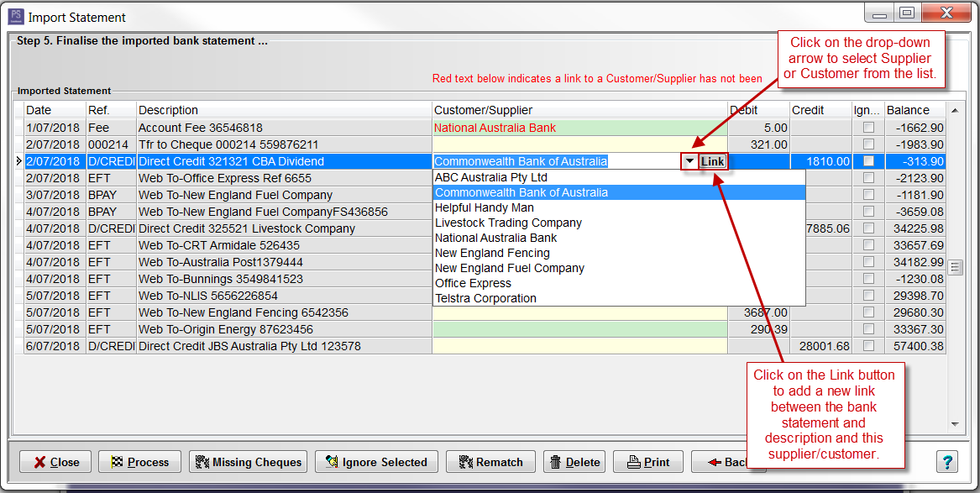Tick Ignore checkbox for Australia Post row
Viewport: 980px width, 493px height.
pyautogui.click(x=868, y=262)
